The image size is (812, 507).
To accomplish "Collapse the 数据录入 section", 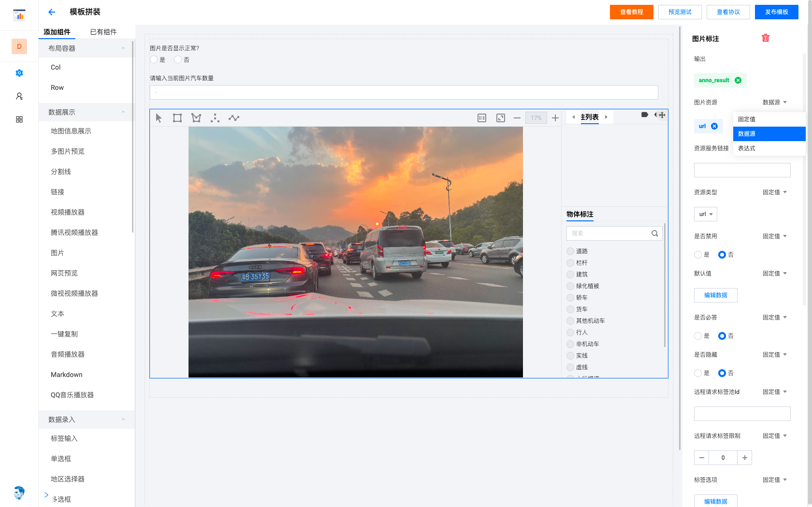I will pyautogui.click(x=123, y=420).
